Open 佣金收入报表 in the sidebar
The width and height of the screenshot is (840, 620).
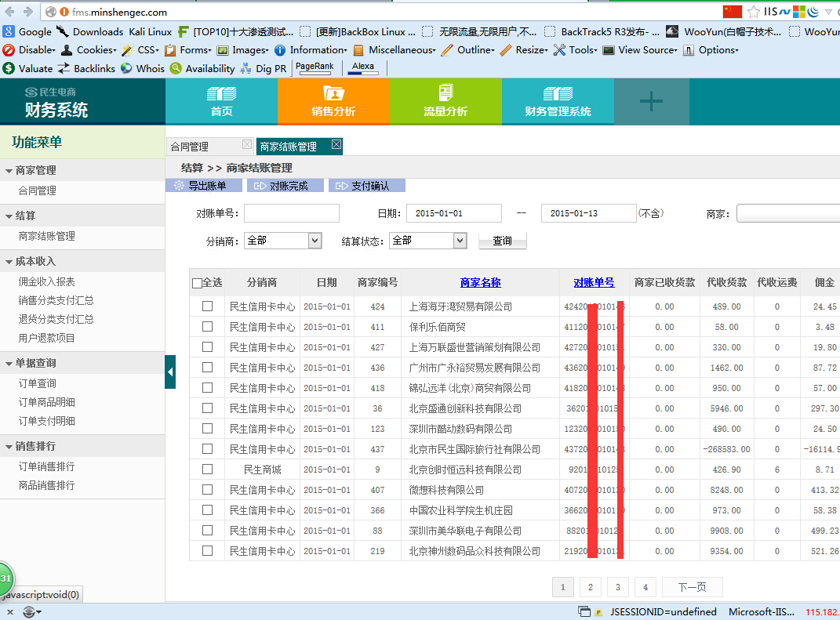[46, 281]
